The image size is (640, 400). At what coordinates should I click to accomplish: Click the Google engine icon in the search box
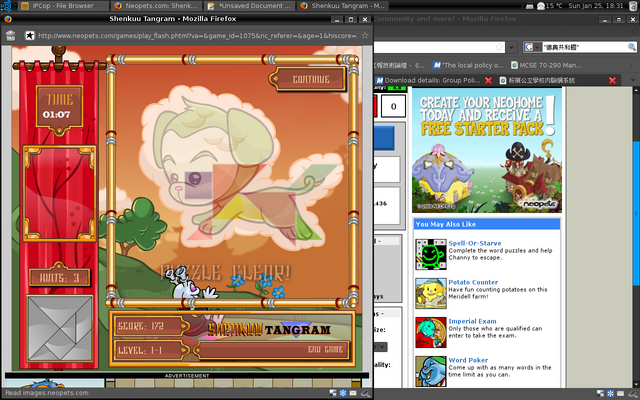529,47
